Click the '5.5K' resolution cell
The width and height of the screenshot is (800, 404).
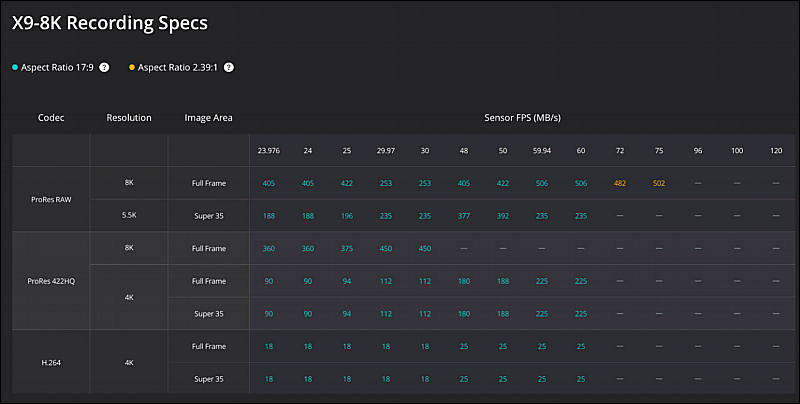click(129, 215)
